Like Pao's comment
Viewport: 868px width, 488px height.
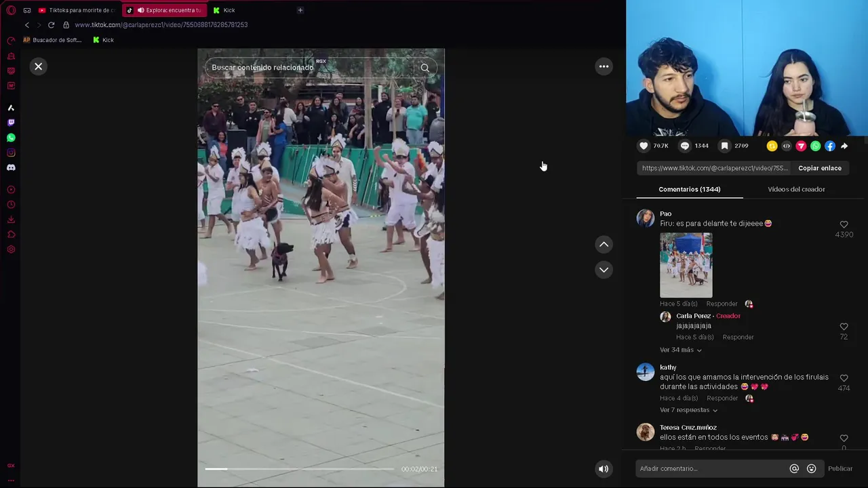click(x=844, y=224)
